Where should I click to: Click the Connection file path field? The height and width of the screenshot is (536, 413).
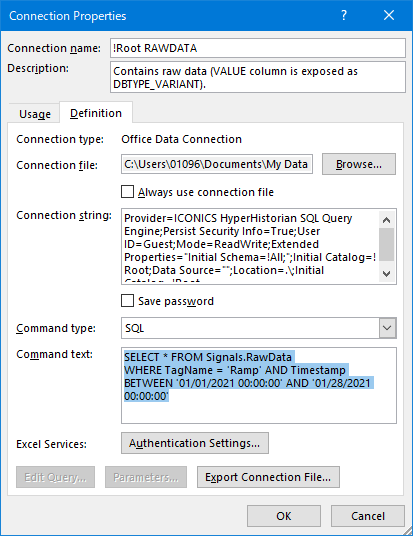(x=217, y=164)
